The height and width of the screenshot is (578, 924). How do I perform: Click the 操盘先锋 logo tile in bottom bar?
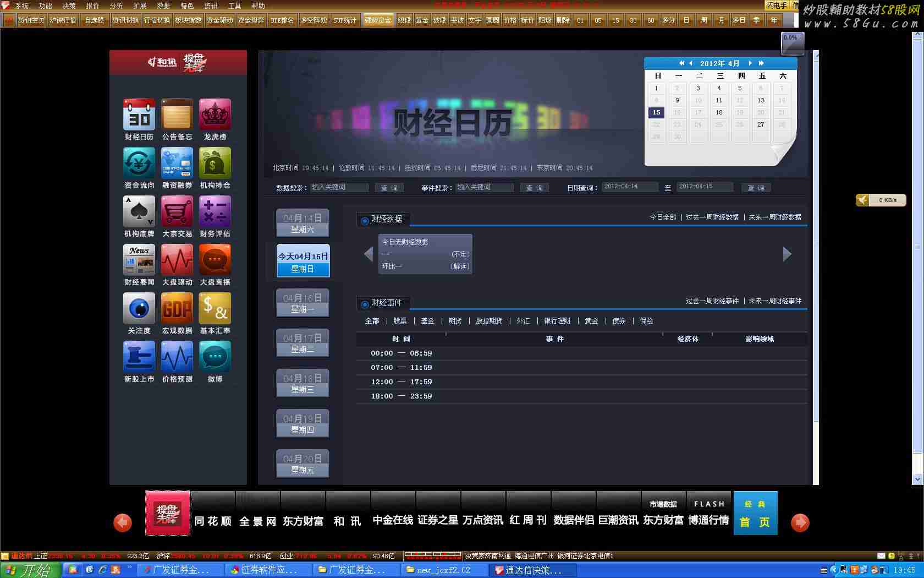pos(168,513)
